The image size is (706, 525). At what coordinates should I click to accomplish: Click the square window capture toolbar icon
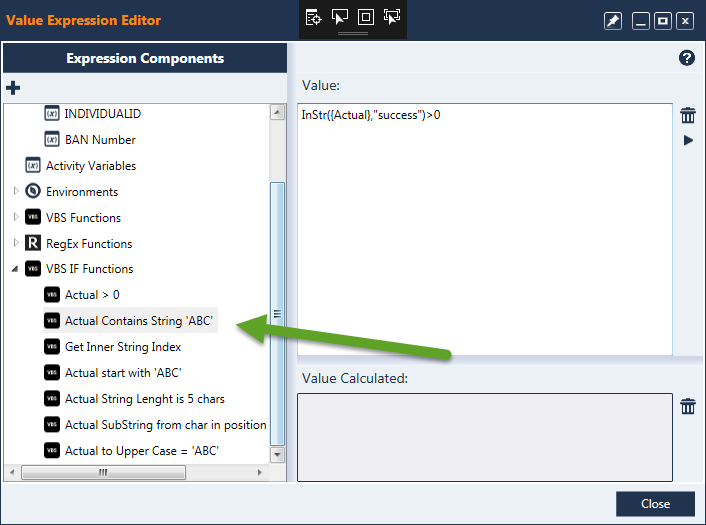pyautogui.click(x=366, y=18)
